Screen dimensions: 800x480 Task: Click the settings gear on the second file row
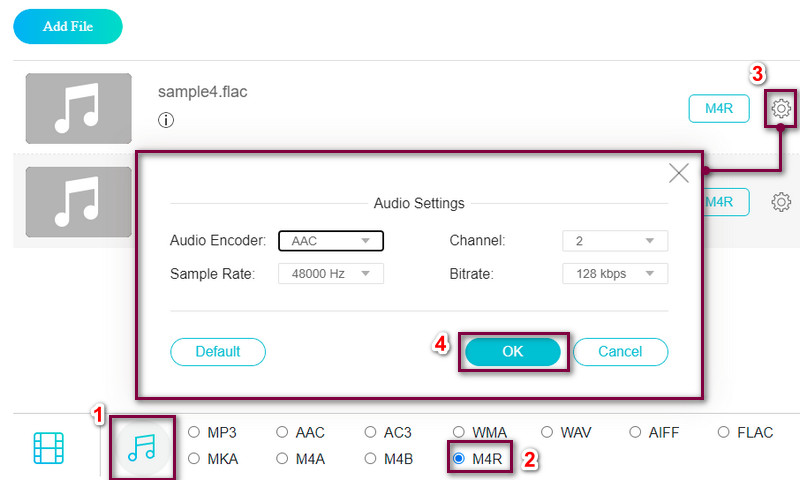[x=781, y=202]
